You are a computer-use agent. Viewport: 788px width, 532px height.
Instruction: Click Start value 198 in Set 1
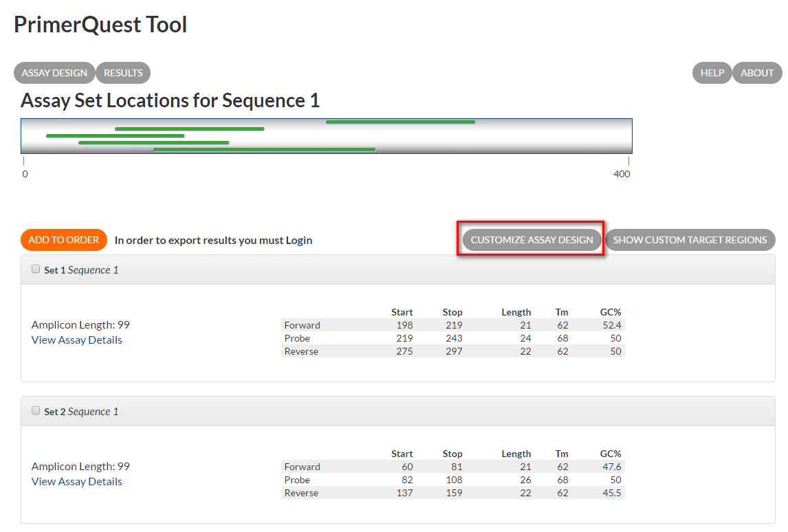(x=404, y=325)
